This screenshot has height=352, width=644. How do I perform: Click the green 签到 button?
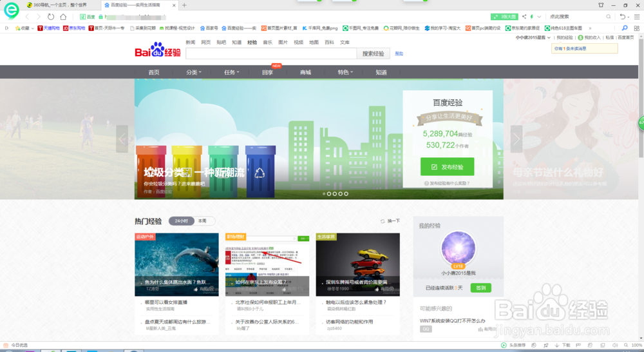[x=481, y=288]
